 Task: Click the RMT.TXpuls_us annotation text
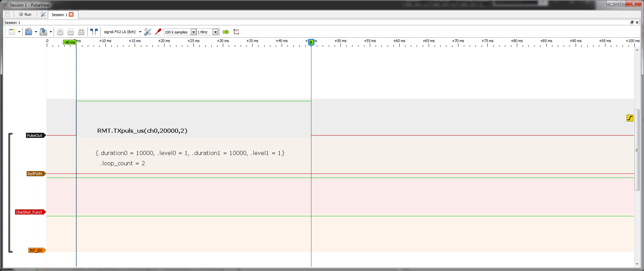tap(142, 131)
